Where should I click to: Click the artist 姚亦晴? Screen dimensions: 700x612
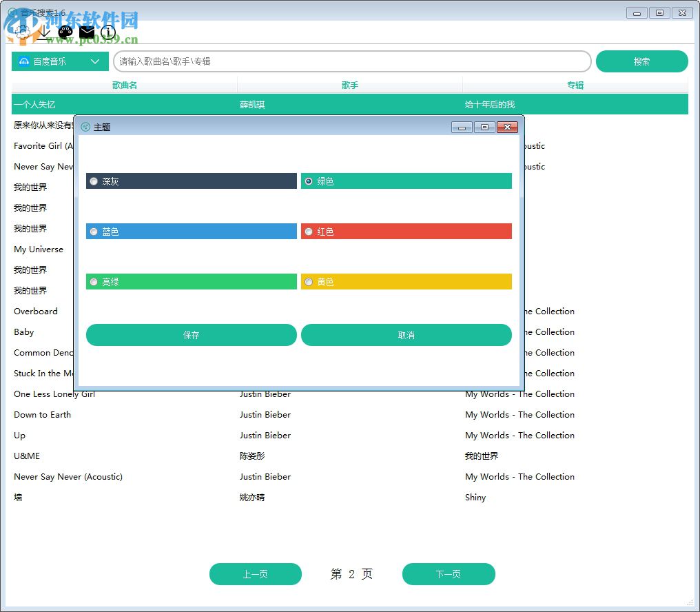click(252, 497)
